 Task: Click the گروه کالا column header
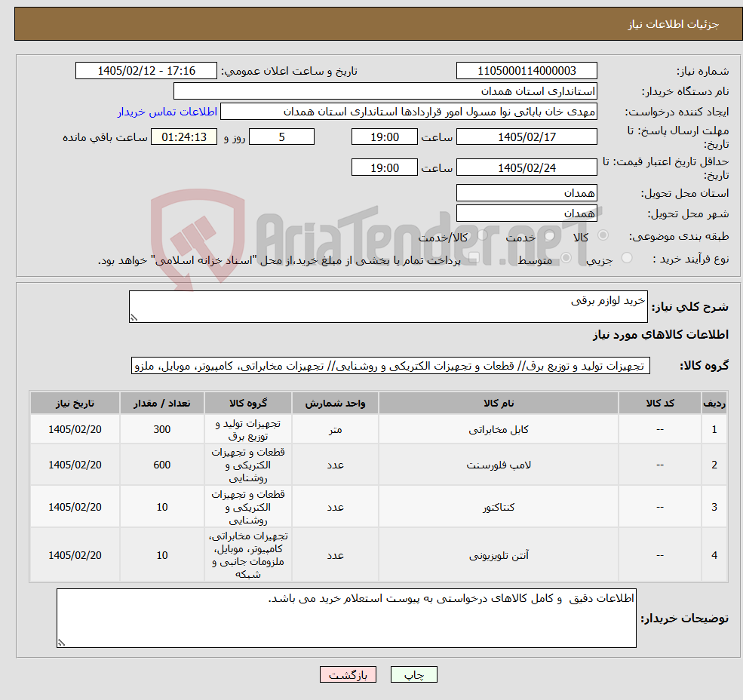click(248, 403)
